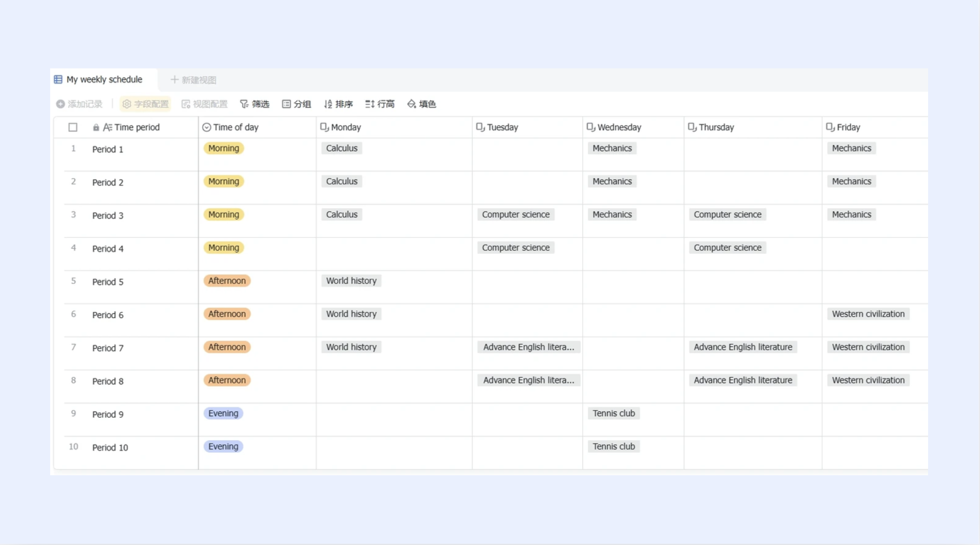Select row number 6 in the table
This screenshot has height=545, width=980.
click(x=73, y=314)
